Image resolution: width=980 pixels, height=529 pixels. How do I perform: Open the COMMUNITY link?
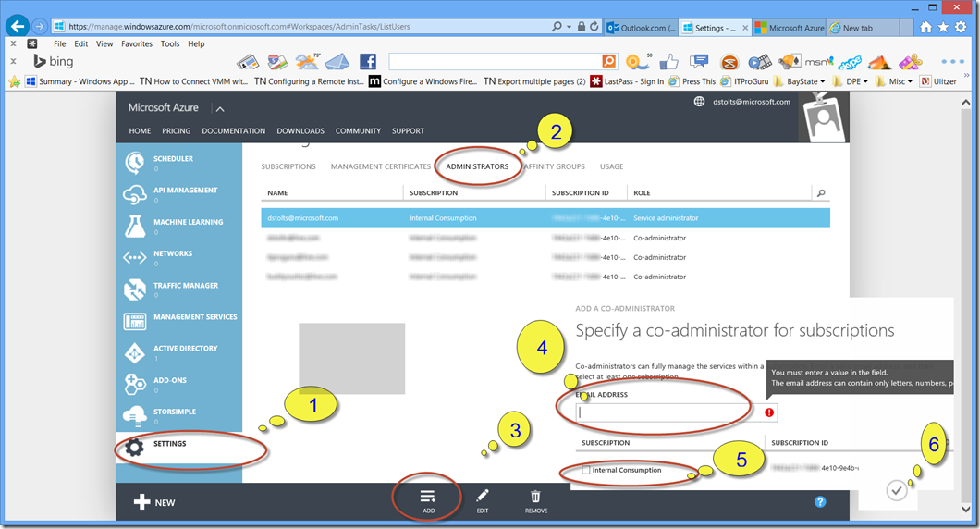coord(358,130)
